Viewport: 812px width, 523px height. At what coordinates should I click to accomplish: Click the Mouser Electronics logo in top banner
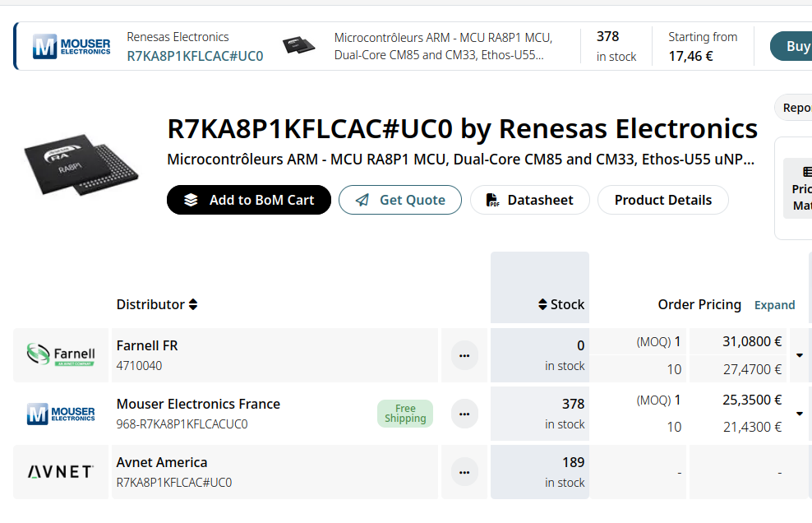[72, 47]
